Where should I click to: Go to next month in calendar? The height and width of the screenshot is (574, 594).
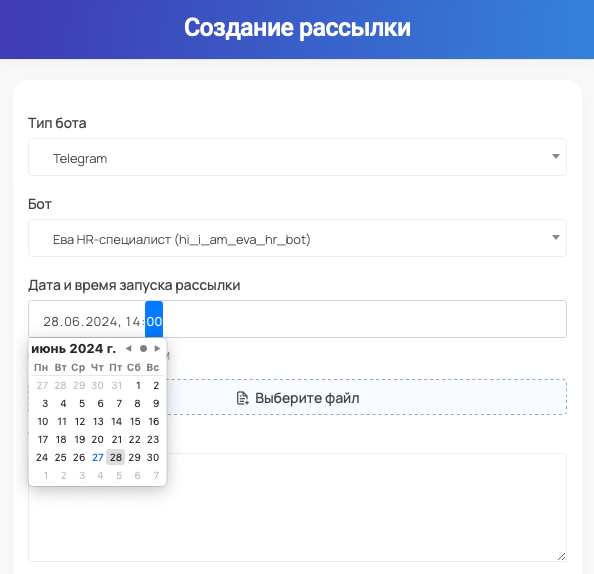pos(158,349)
